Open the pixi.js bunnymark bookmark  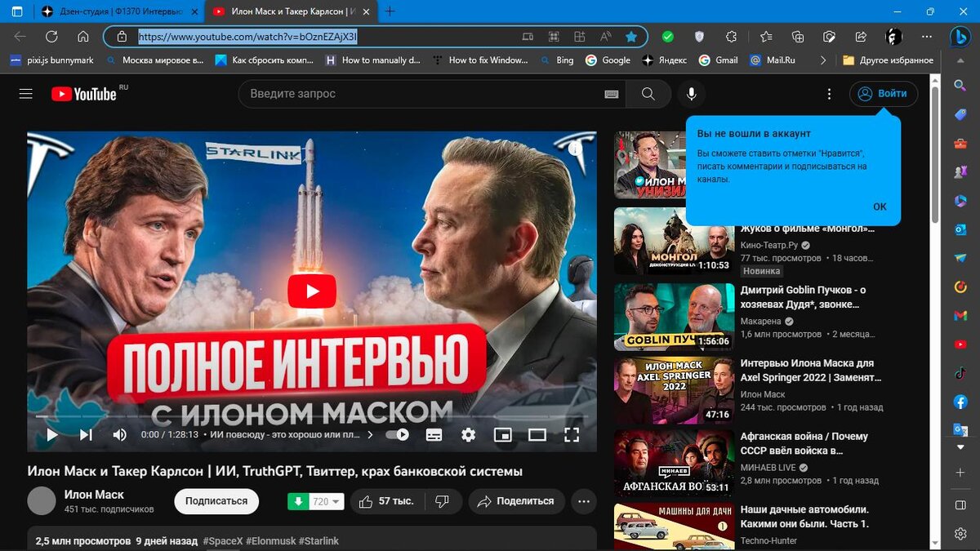(51, 60)
